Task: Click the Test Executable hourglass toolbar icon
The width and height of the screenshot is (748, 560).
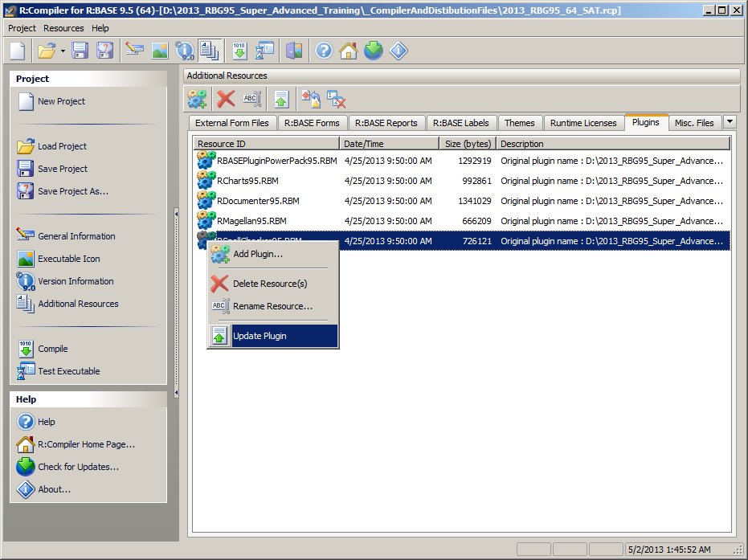Action: click(264, 51)
